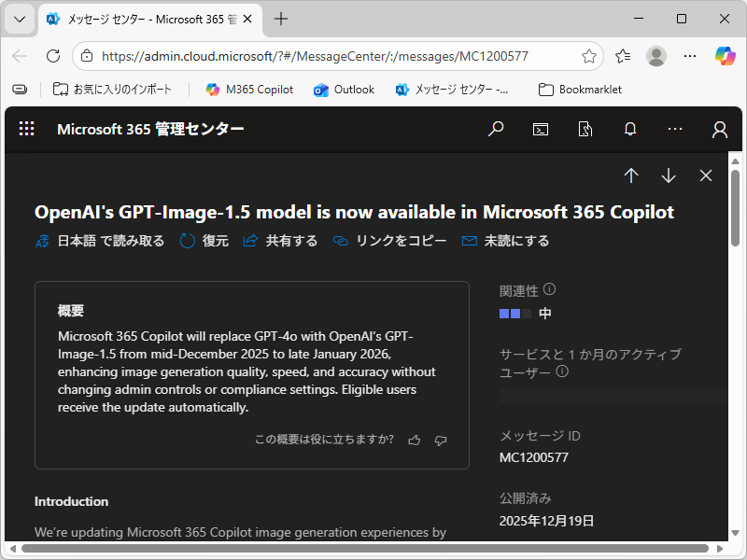Go to previous message with up arrow
The width and height of the screenshot is (747, 560).
click(x=631, y=175)
